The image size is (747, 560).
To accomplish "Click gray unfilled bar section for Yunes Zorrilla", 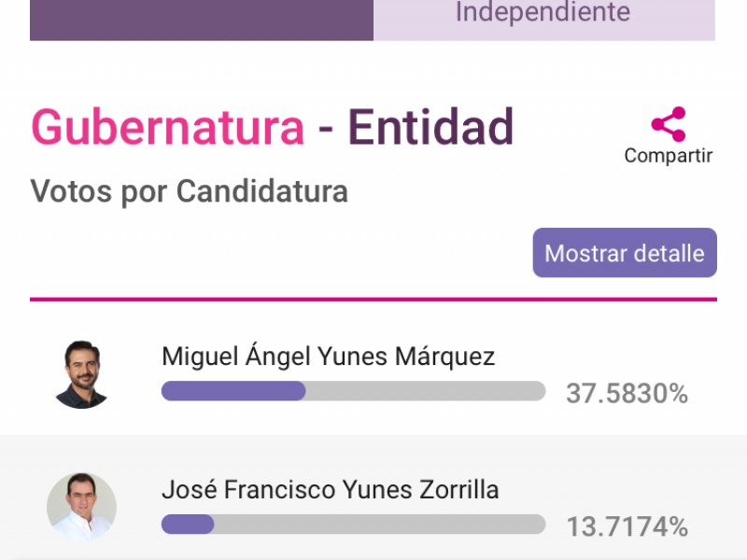I will [380, 525].
